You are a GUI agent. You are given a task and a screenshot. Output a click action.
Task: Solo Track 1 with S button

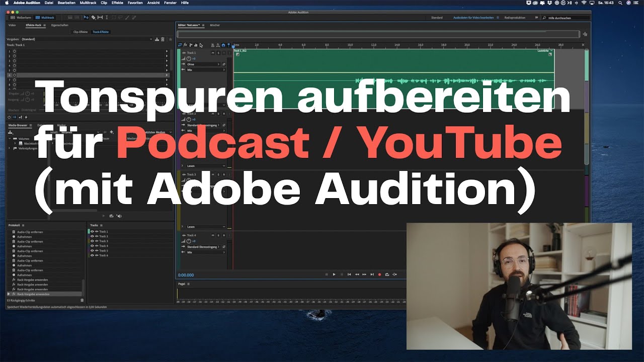coord(218,53)
